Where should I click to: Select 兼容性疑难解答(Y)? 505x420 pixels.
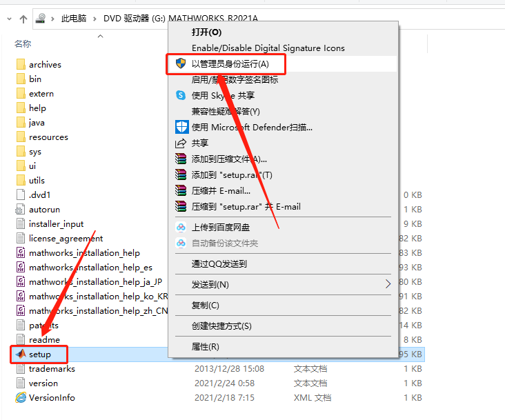click(x=226, y=111)
